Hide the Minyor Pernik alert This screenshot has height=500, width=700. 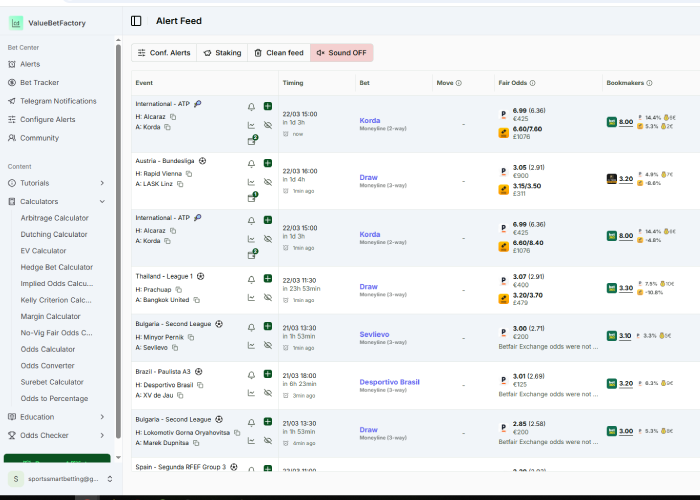pyautogui.click(x=268, y=345)
